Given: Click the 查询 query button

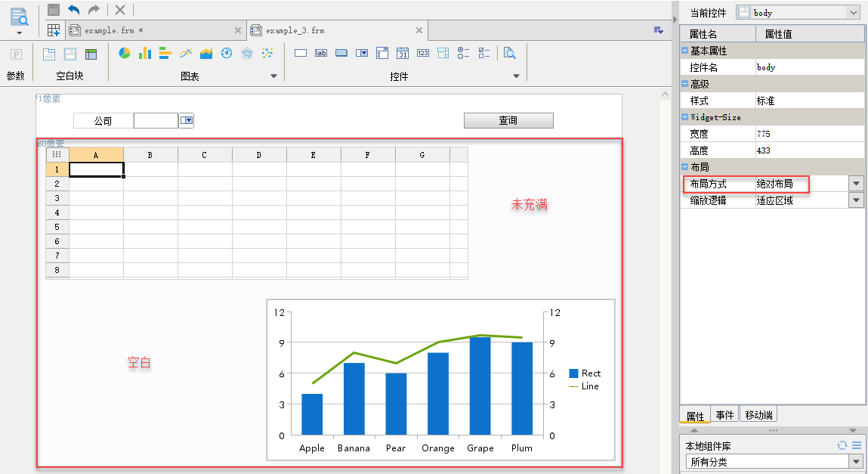Looking at the screenshot, I should [x=508, y=120].
